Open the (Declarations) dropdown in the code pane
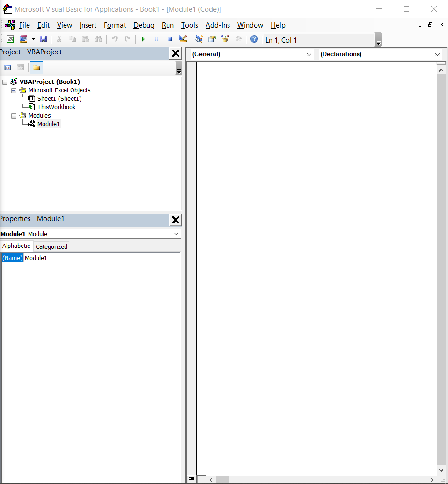The width and height of the screenshot is (448, 484). (x=380, y=54)
